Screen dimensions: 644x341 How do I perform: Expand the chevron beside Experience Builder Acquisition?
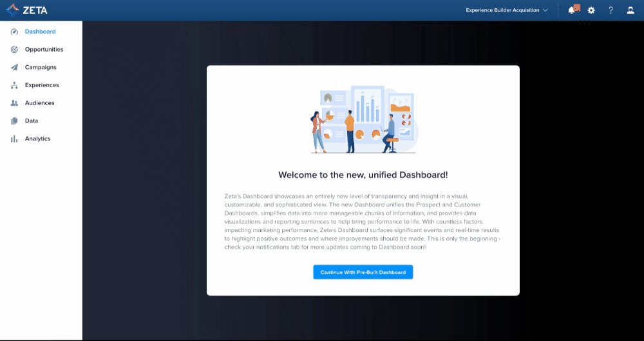point(545,10)
